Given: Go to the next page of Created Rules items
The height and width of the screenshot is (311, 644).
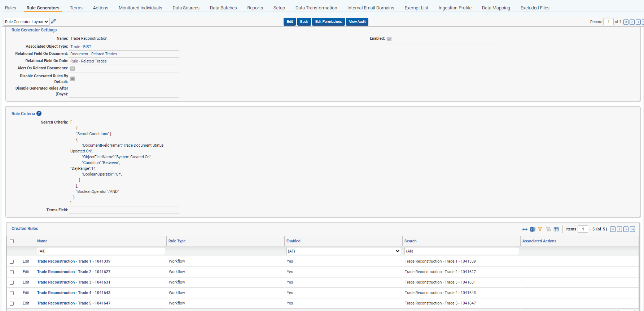Looking at the screenshot, I should 626,229.
